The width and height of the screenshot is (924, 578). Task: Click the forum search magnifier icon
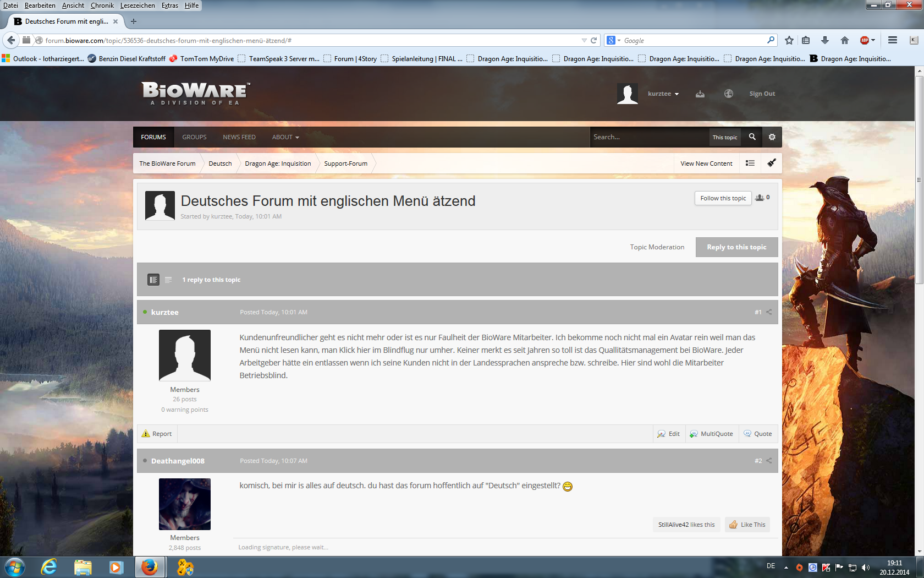[752, 137]
